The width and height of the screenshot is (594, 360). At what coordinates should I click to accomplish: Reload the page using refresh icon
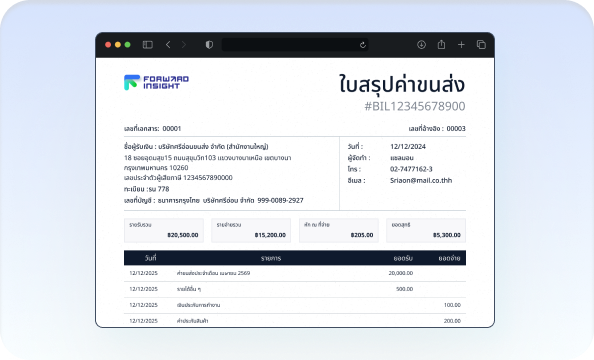[x=363, y=45]
